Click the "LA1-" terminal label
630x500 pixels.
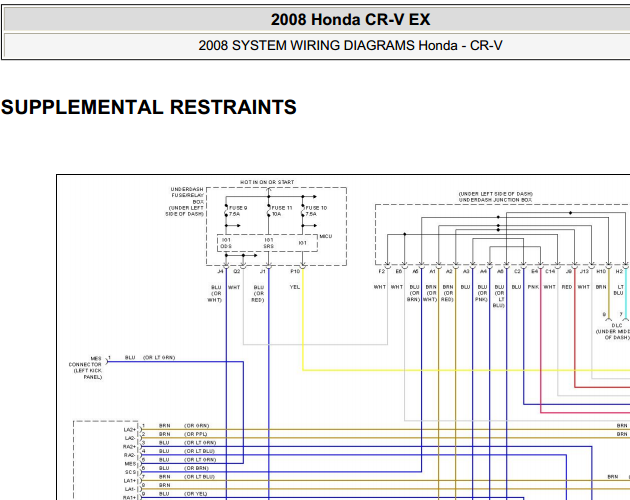pos(130,489)
